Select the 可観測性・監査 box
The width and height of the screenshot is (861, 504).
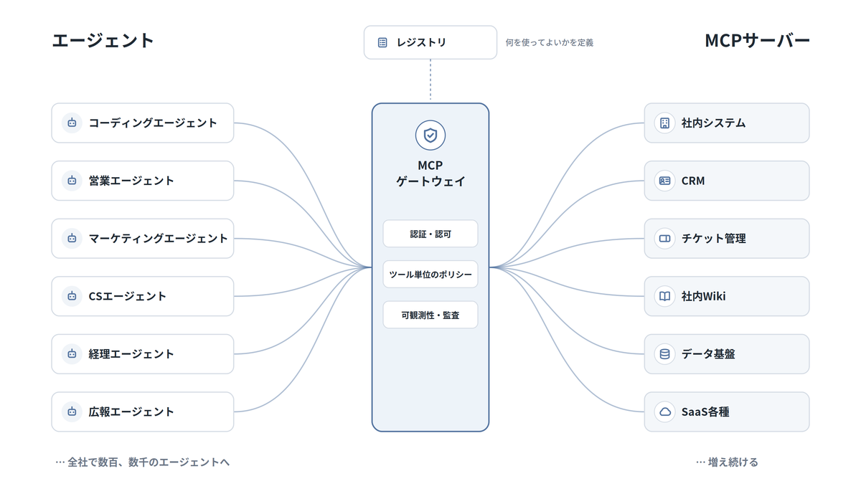[430, 315]
